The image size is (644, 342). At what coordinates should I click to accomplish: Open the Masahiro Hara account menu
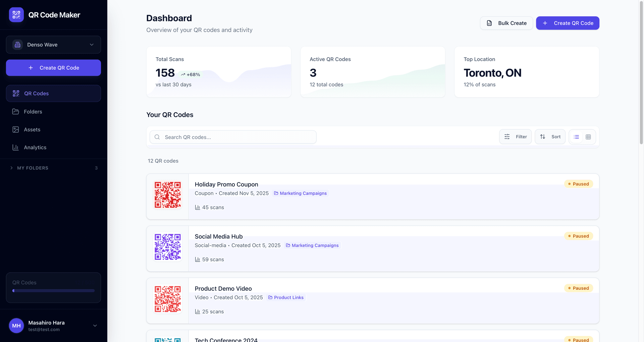click(x=54, y=326)
